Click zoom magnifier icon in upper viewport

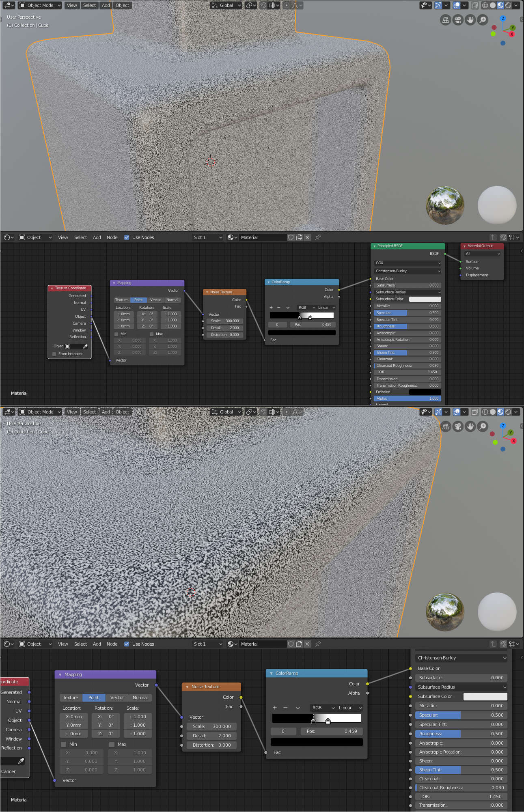(x=483, y=19)
